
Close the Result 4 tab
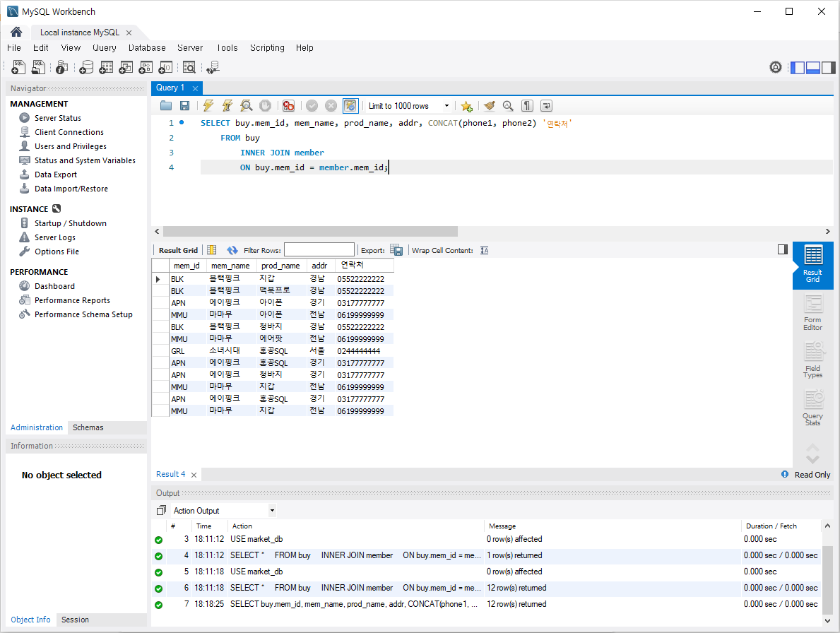pyautogui.click(x=194, y=475)
